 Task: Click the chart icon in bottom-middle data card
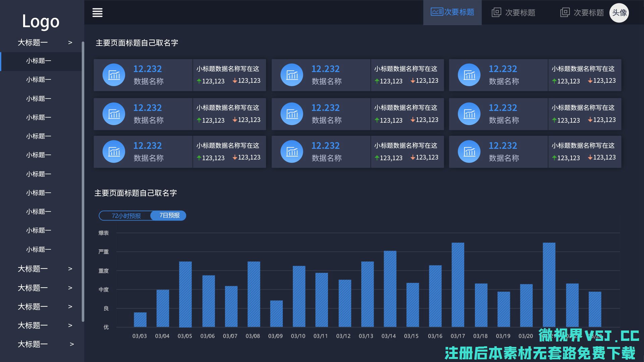tap(291, 152)
